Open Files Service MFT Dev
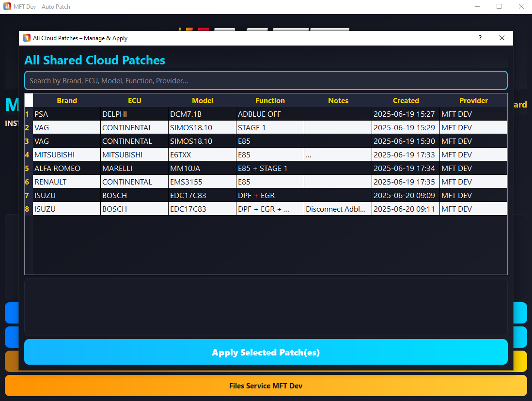 point(266,386)
